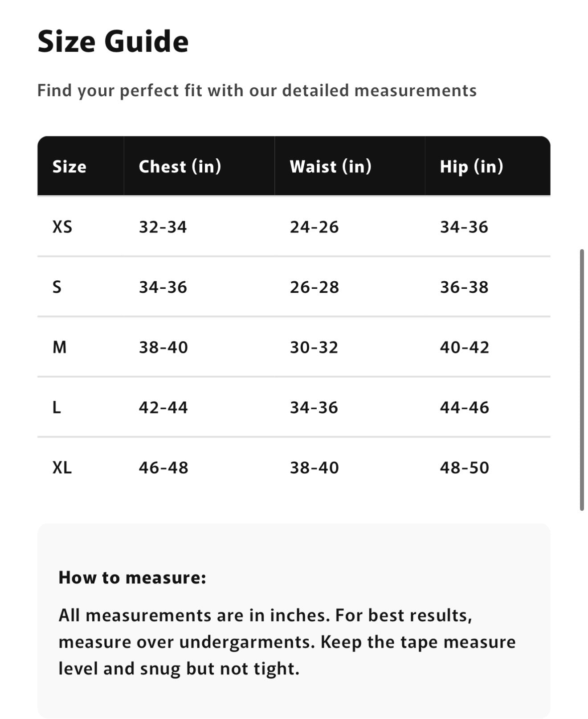Click the Size column header
Viewport: 588px width, 719px height.
tap(69, 167)
